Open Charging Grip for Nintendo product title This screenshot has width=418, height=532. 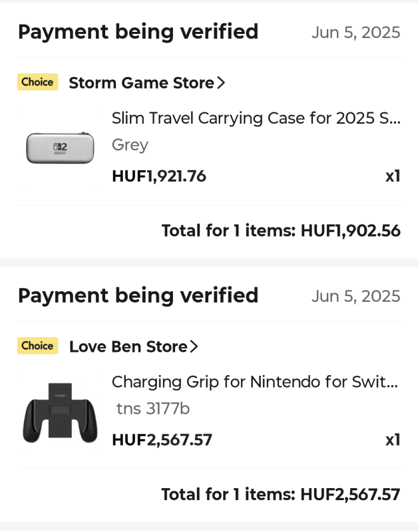click(255, 382)
